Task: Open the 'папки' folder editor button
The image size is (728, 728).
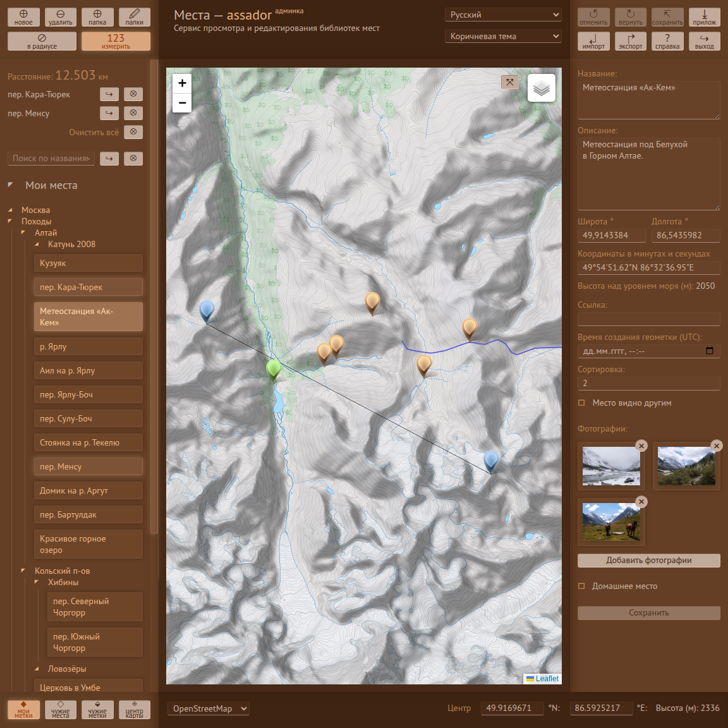Action: (134, 17)
